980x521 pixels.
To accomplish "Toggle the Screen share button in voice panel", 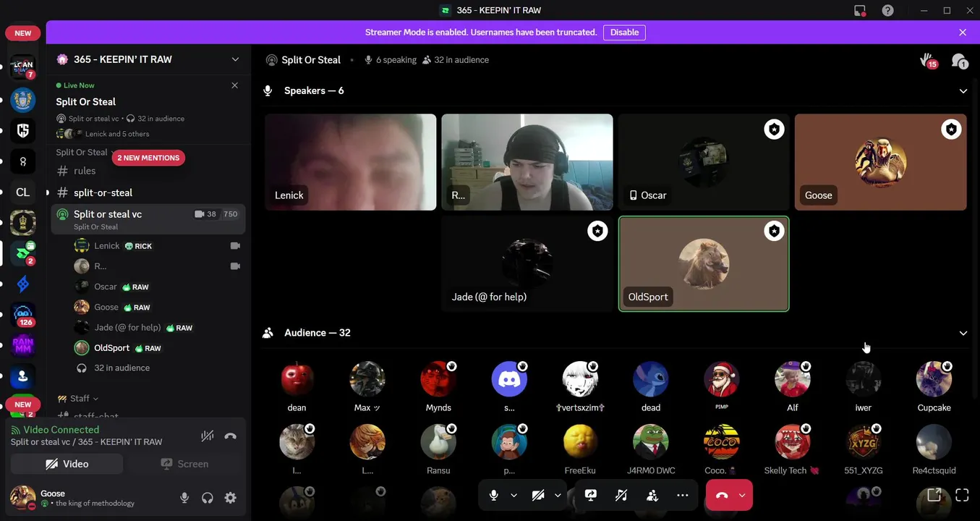I will [x=184, y=464].
